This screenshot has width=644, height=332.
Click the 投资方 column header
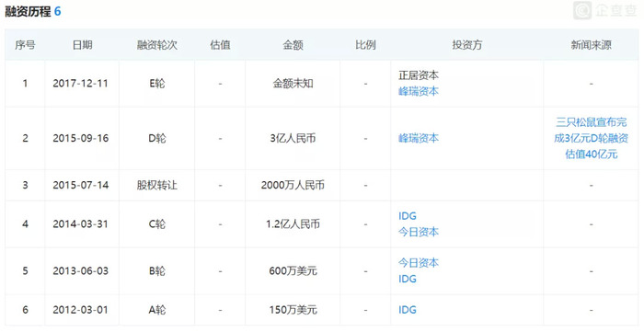pyautogui.click(x=467, y=45)
